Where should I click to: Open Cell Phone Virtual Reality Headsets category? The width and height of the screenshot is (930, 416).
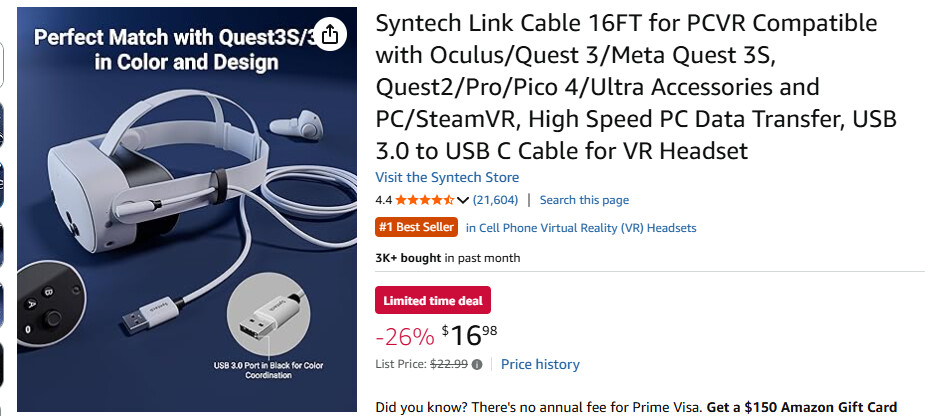click(x=581, y=228)
